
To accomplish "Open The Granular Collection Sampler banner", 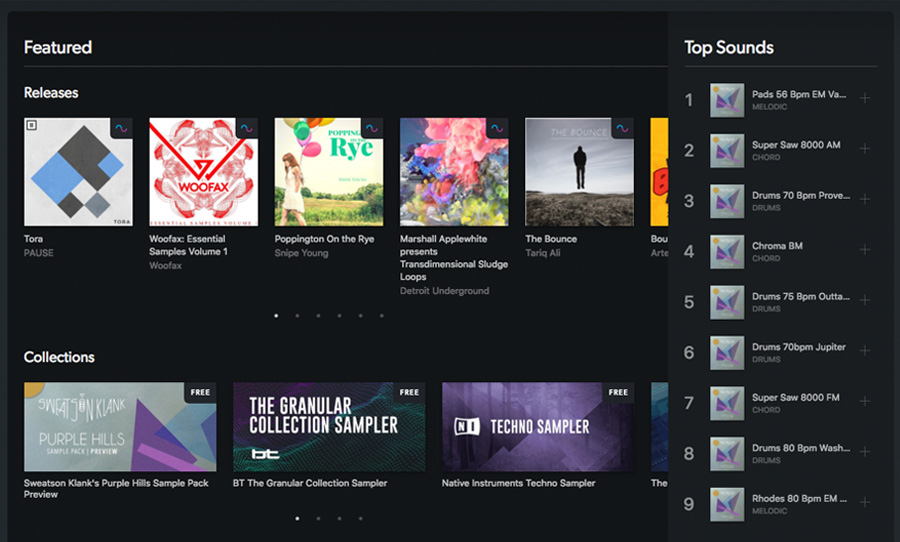I will 329,427.
